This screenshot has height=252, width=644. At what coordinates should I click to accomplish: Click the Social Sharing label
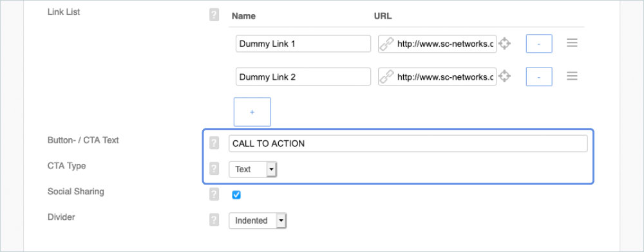(x=75, y=192)
